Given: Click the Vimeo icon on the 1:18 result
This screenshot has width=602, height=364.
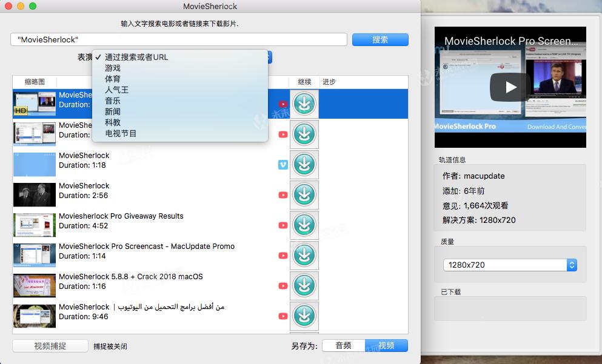Looking at the screenshot, I should point(282,164).
